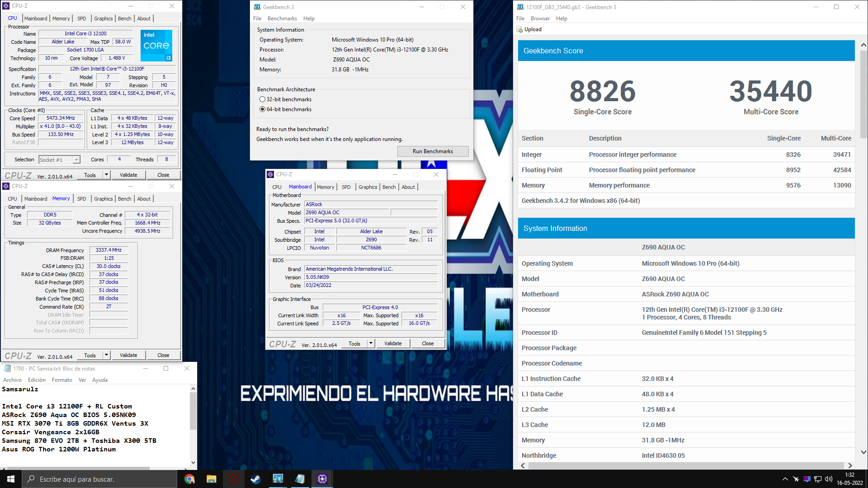This screenshot has width=868, height=488.
Task: Click the Single-Core Score 8826
Action: 603,91
